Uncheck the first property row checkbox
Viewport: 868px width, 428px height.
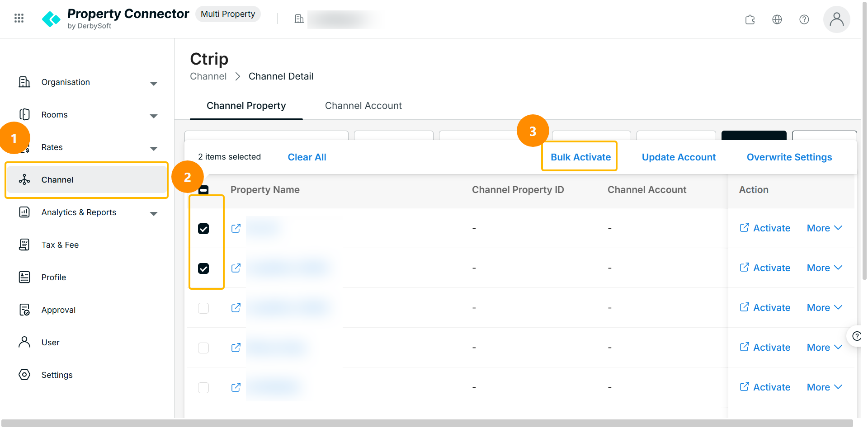click(x=203, y=229)
